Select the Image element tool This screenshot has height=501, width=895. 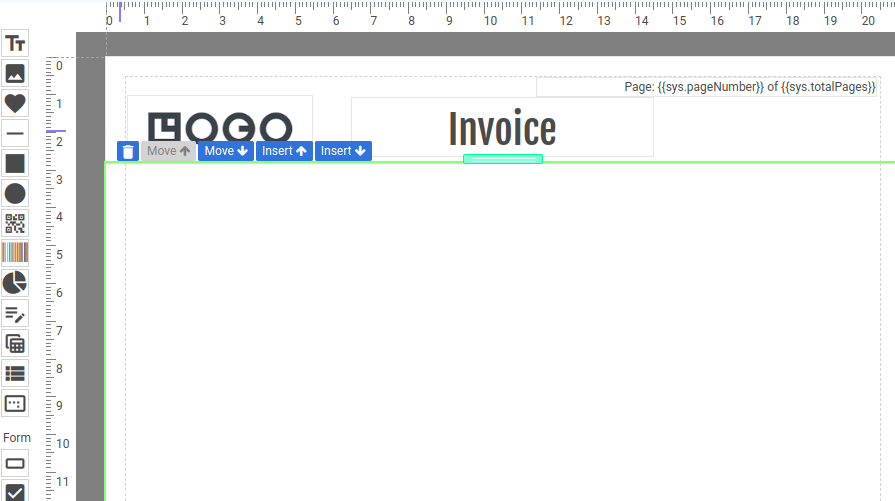15,73
